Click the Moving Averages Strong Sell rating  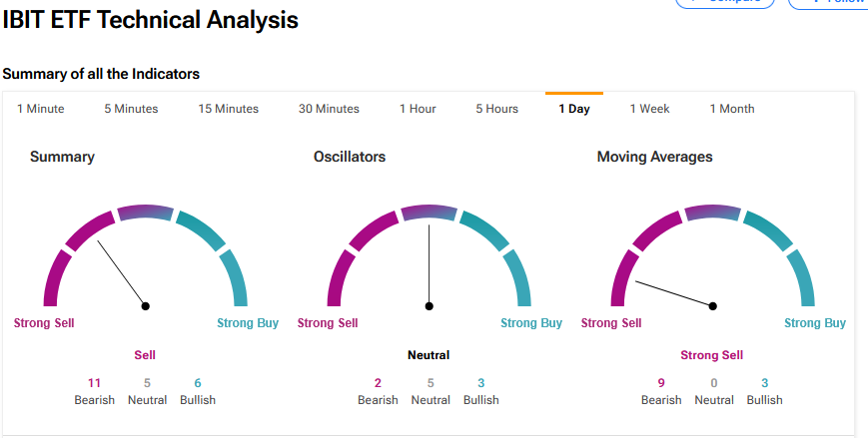coord(711,355)
